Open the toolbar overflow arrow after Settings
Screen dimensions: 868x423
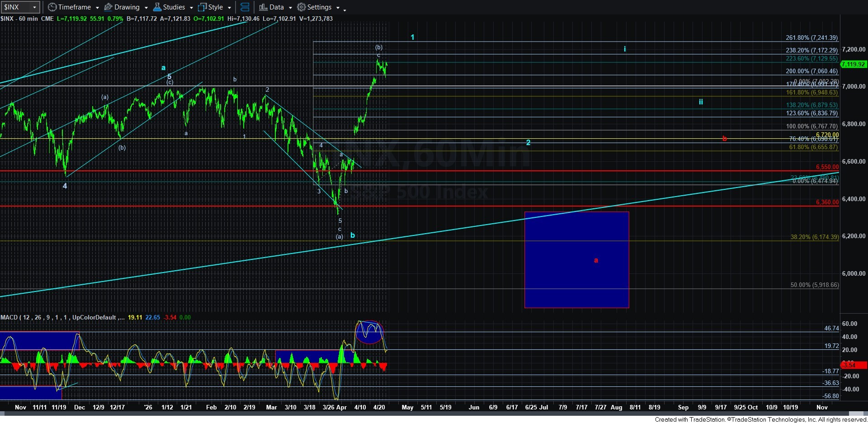[x=344, y=9]
